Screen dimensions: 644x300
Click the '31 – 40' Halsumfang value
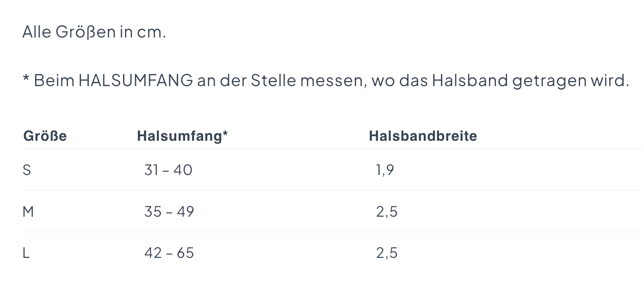[x=168, y=170]
